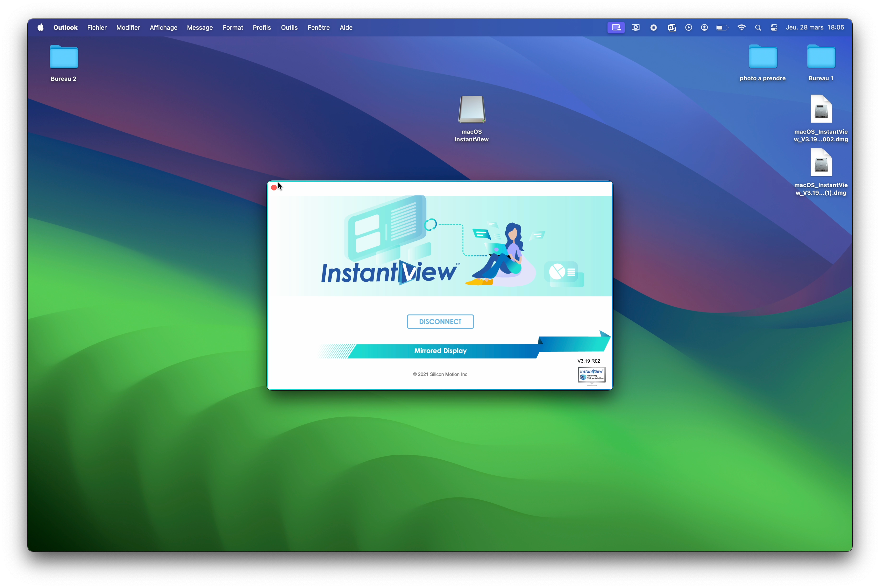
Task: Click the stop recording circle icon
Action: 653,27
